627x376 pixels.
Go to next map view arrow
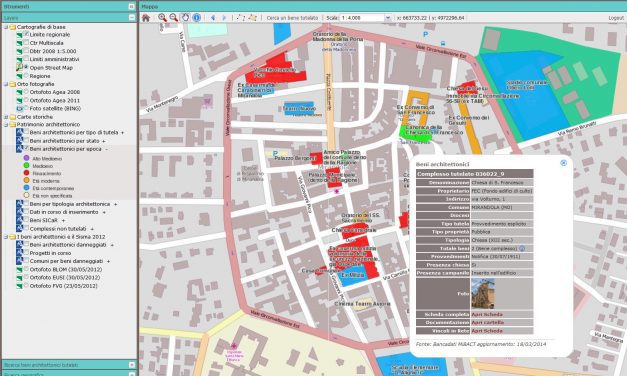point(224,18)
